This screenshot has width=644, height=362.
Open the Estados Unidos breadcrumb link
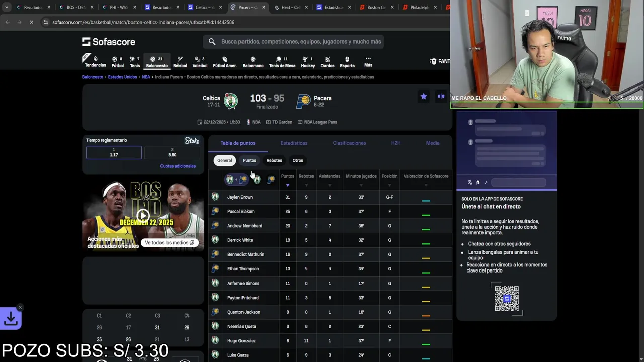[x=122, y=77]
